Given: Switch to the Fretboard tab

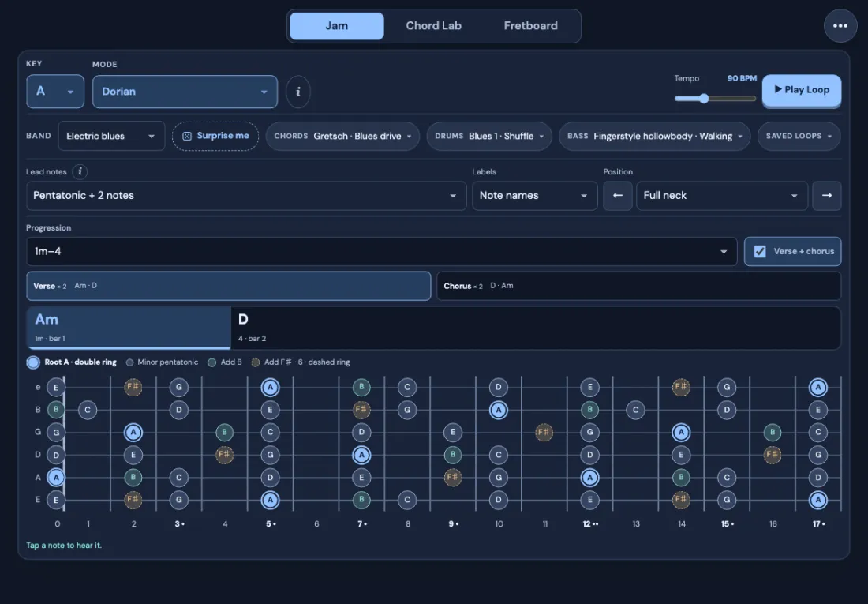Looking at the screenshot, I should point(530,26).
